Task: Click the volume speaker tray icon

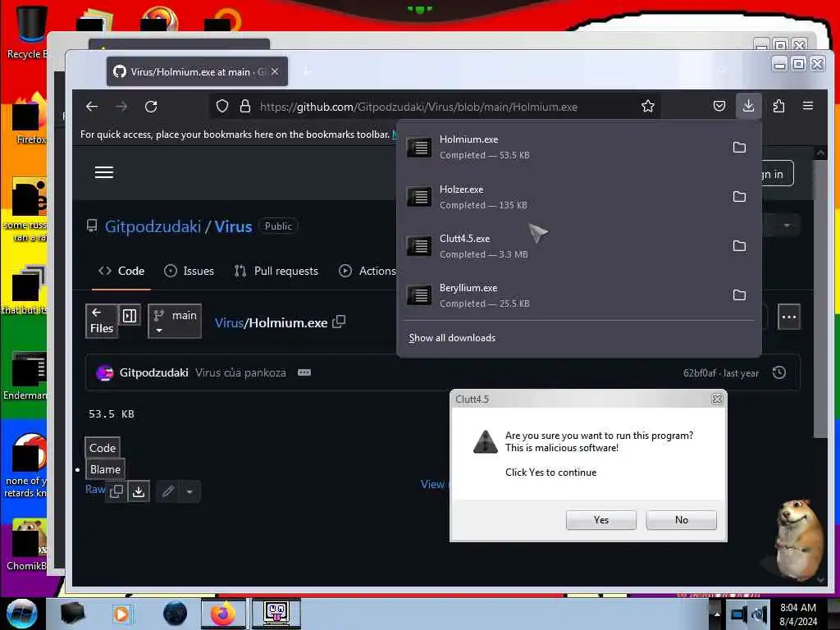Action: (x=760, y=614)
